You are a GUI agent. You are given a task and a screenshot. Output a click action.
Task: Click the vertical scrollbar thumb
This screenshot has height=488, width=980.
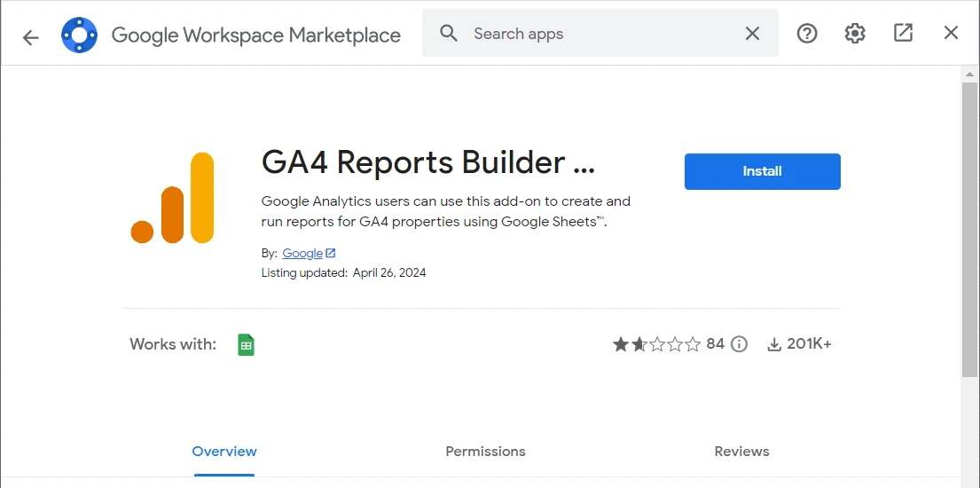pos(969,230)
